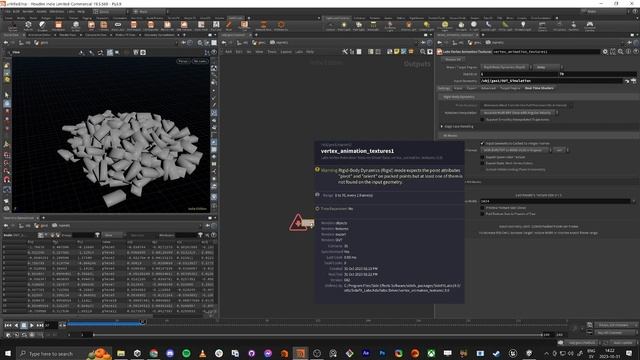This screenshot has width=640, height=360.
Task: Jump to the first frame
Action: (x=8, y=325)
